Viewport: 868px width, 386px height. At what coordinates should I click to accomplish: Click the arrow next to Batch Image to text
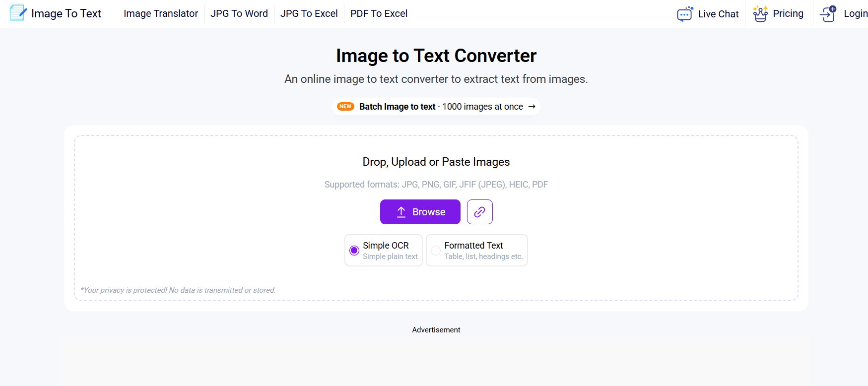coord(532,107)
